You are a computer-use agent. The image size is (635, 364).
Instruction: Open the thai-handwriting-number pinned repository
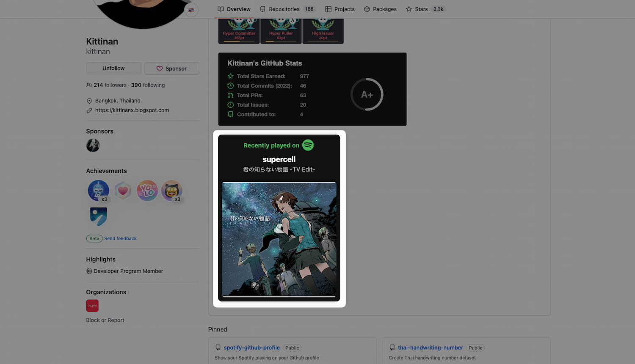coord(431,348)
